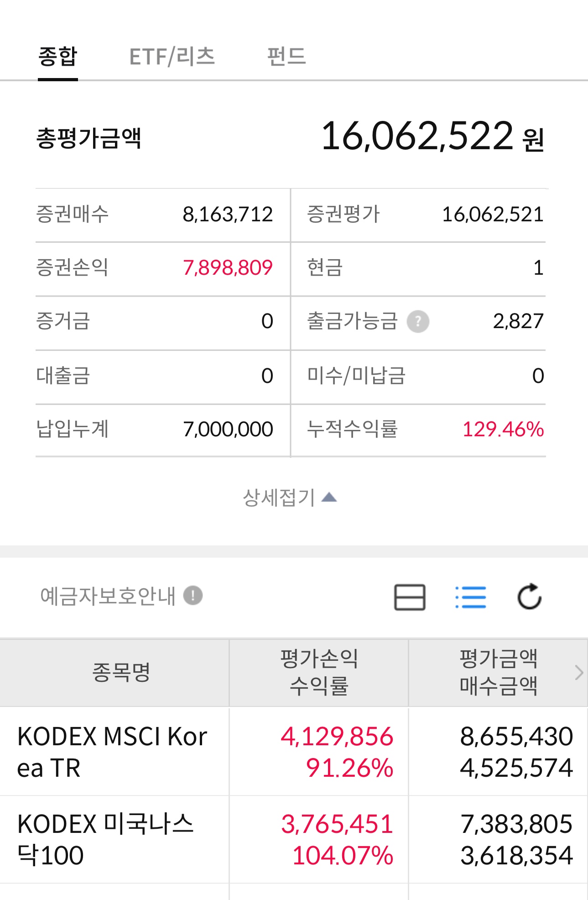Screen dimensions: 588x900
Task: Click the 4,129,856 profit figure
Action: (x=337, y=737)
